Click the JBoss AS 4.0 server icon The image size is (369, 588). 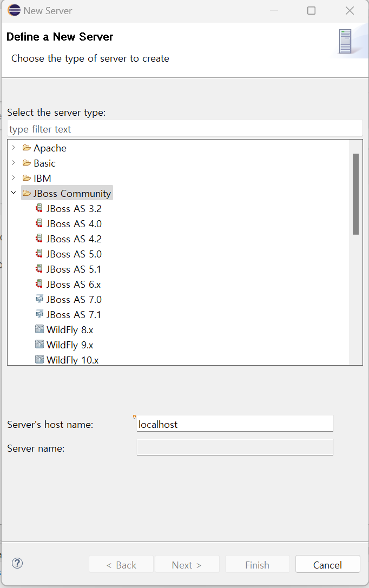tap(39, 223)
